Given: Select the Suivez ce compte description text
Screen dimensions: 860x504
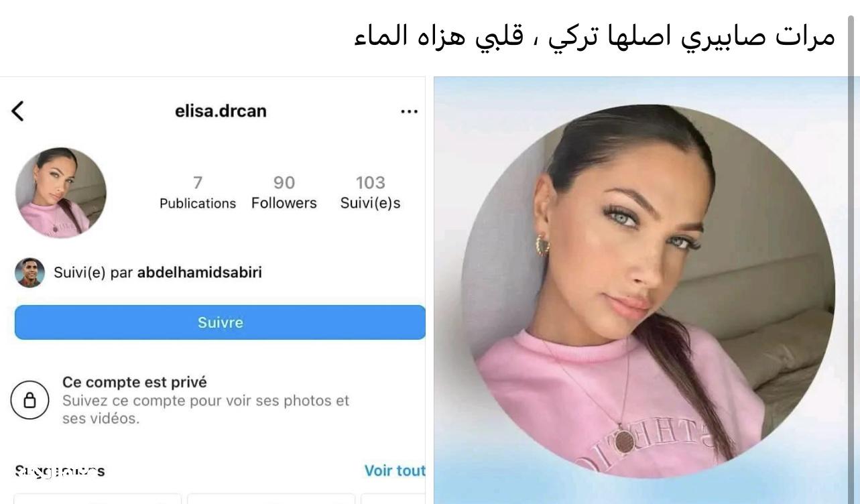Looking at the screenshot, I should (x=206, y=409).
